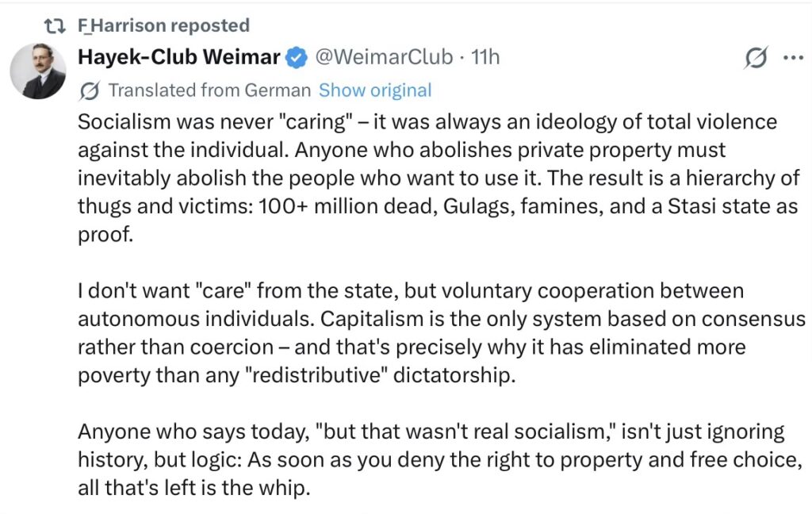Click the final line 'all that's left is the whip'
Image resolution: width=812 pixels, height=514 pixels.
pyautogui.click(x=194, y=488)
